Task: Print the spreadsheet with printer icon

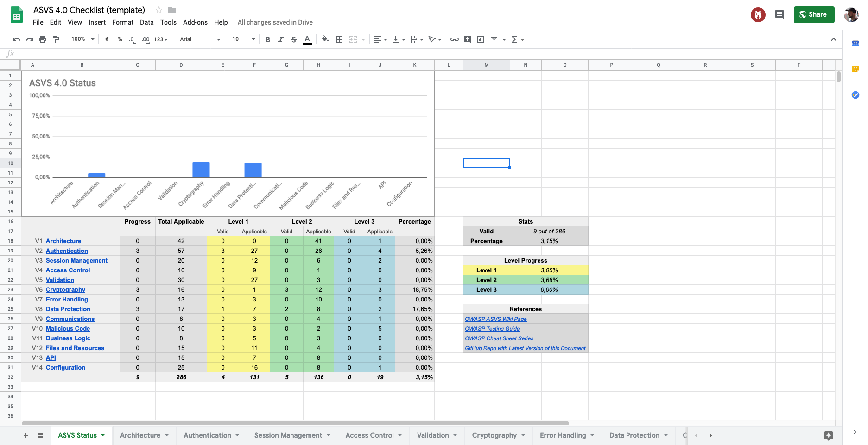Action: (43, 39)
